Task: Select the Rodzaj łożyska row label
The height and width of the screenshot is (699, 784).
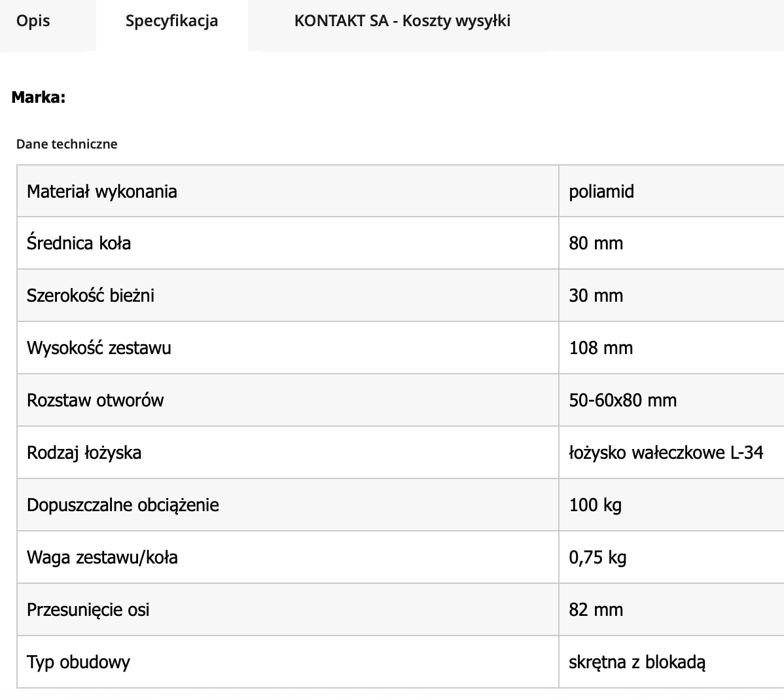Action: (x=84, y=452)
